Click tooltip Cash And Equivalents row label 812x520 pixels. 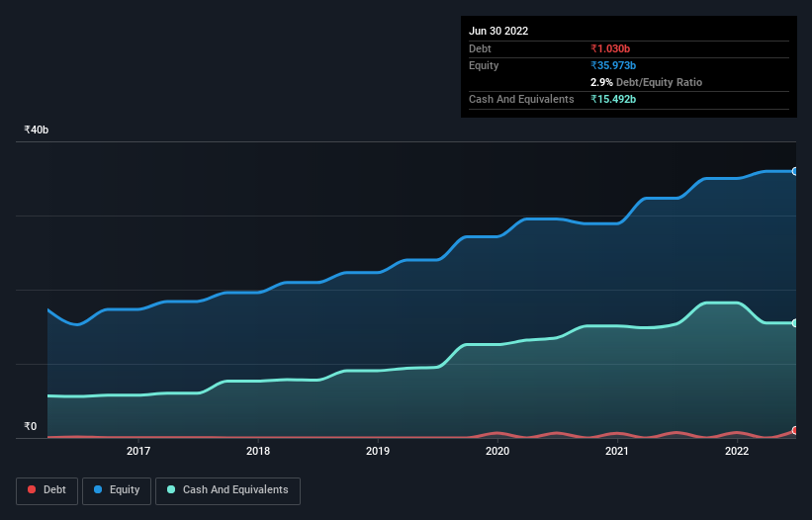pyautogui.click(x=521, y=99)
